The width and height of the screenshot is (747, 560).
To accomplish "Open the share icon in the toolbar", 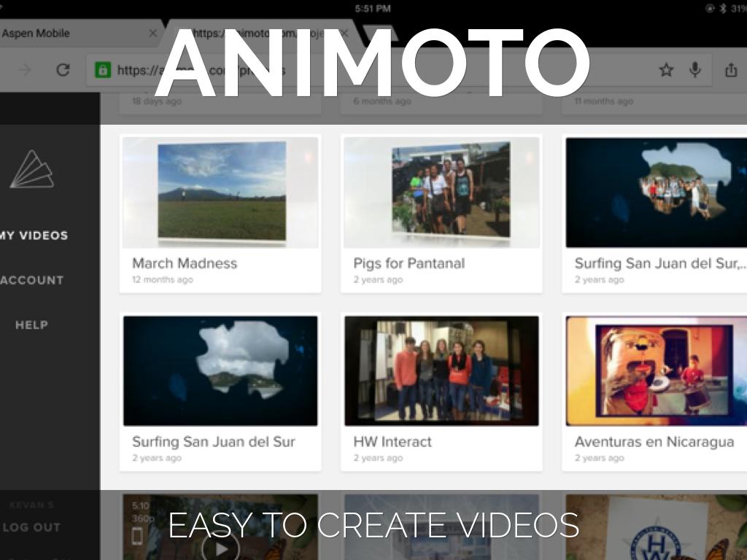I will (731, 70).
